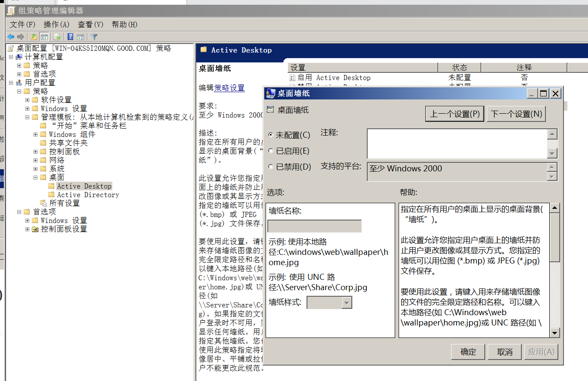The height and width of the screenshot is (381, 588).
Task: Click the Export list toolbar icon
Action: 56,37
